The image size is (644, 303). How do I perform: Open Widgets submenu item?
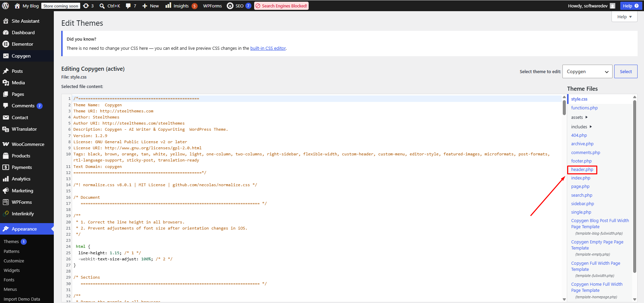pos(12,270)
